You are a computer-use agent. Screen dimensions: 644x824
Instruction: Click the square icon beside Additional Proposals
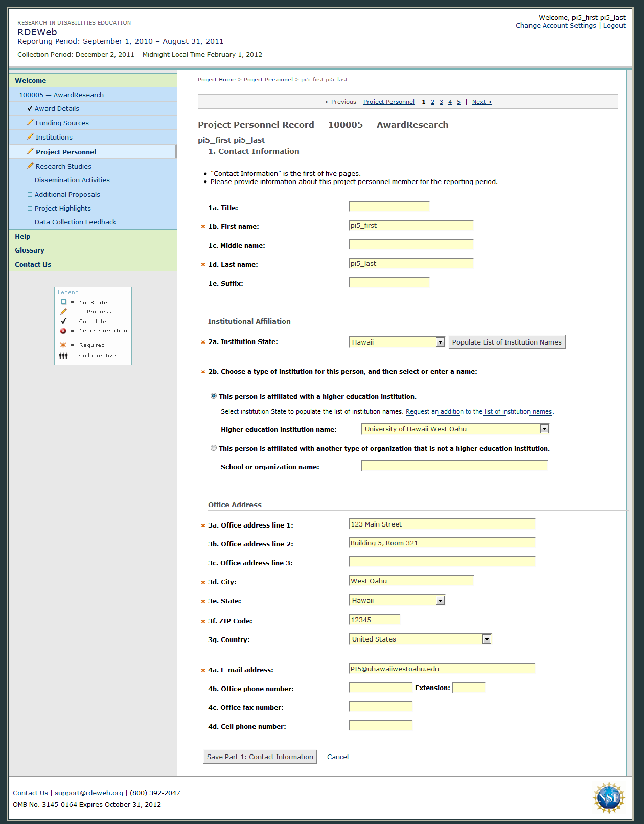tap(30, 195)
